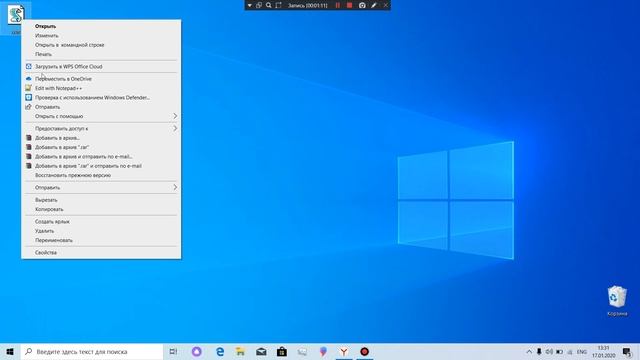Click the Notepad++ menu icon
Viewport: 640px width, 360px height.
(29, 88)
